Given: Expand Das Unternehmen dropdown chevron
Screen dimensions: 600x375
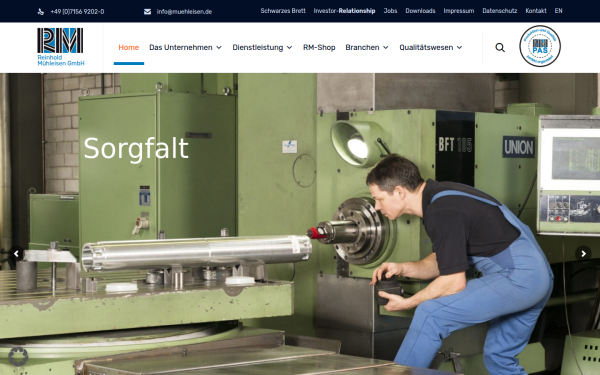Looking at the screenshot, I should (x=219, y=47).
